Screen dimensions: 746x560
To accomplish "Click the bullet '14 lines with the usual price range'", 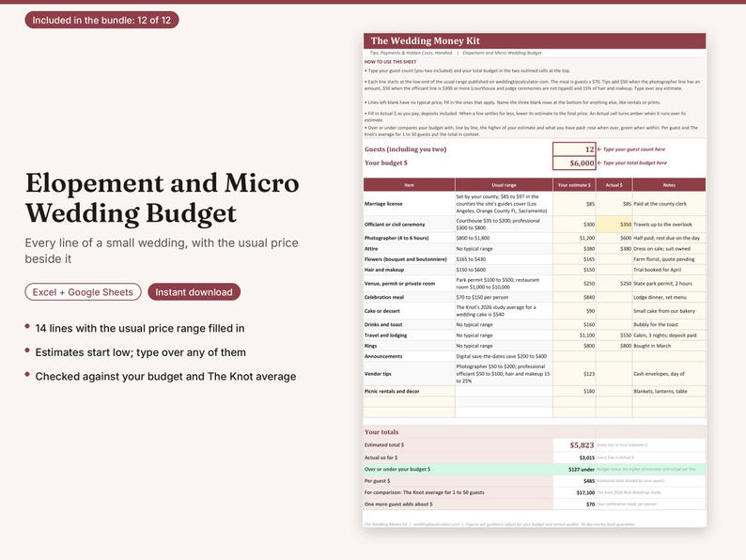I will pos(140,328).
